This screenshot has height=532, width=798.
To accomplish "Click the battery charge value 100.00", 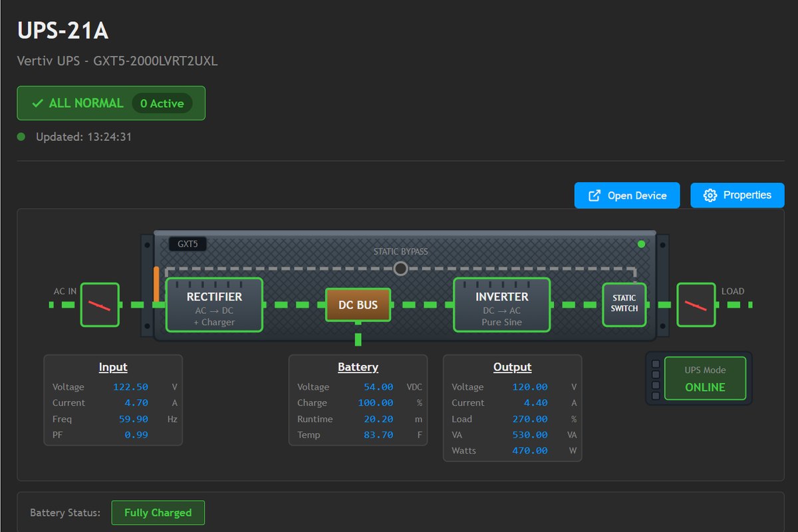I will point(376,403).
